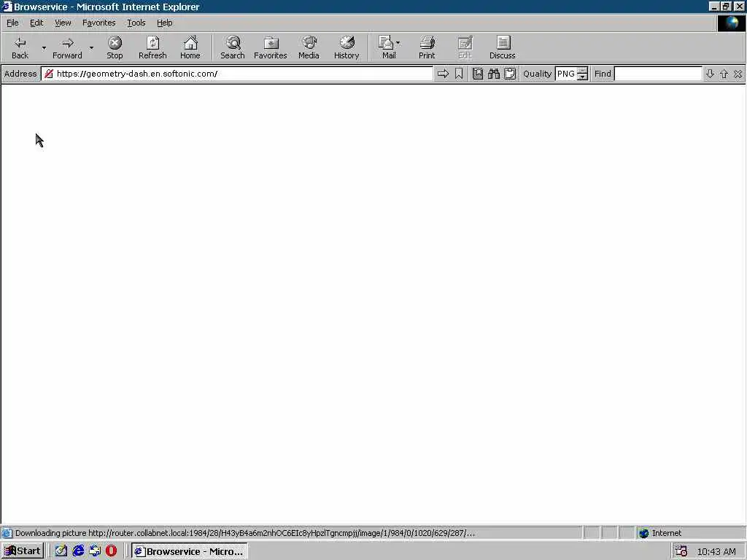Click the IE globe throbber logo
Image resolution: width=747 pixels, height=560 pixels.
tap(731, 23)
